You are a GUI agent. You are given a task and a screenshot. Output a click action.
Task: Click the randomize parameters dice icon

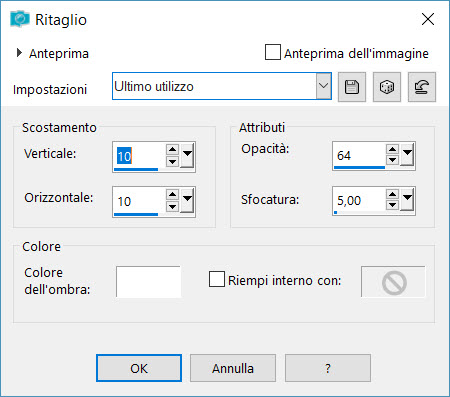(x=387, y=87)
